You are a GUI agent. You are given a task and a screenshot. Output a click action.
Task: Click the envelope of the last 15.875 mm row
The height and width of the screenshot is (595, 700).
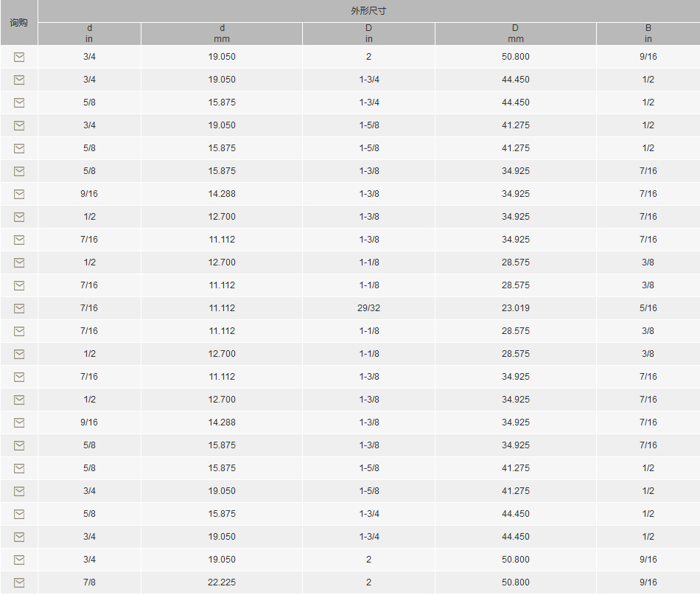[19, 514]
